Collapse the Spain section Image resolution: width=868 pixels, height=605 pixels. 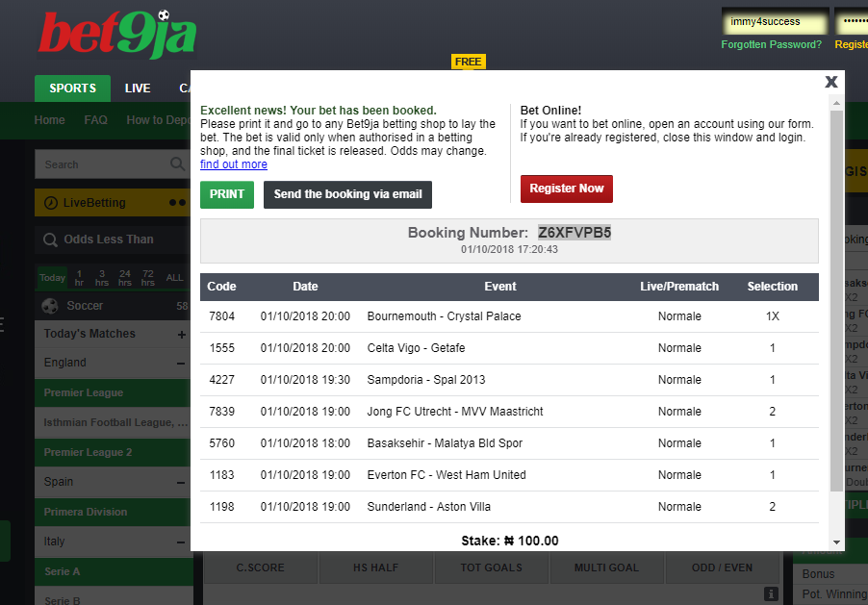point(181,483)
